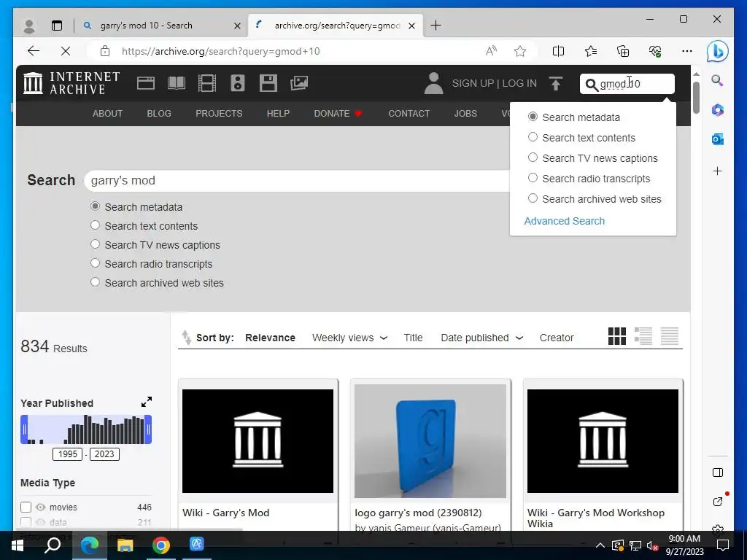The height and width of the screenshot is (560, 747).
Task: Select main Search metadata radio
Action: point(96,206)
